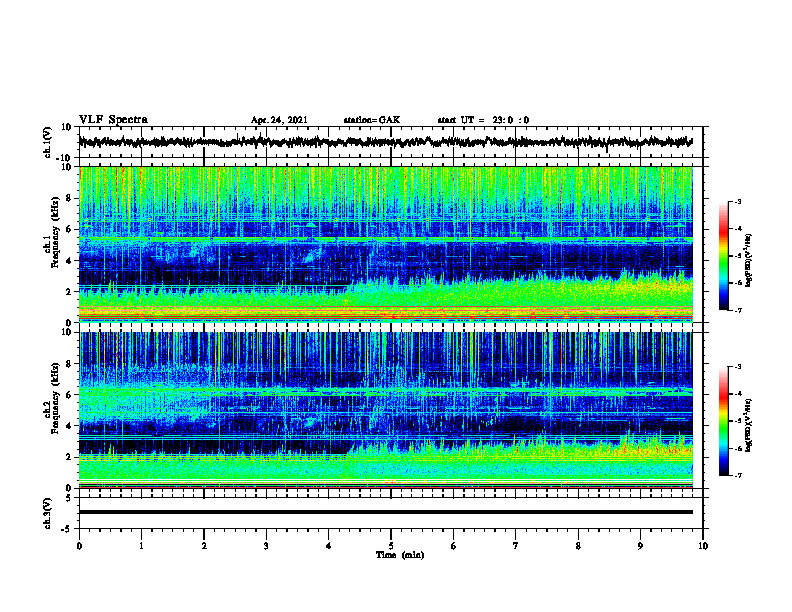
Task: Click the "-3" tick on the lower colorbar
Action: (x=738, y=367)
